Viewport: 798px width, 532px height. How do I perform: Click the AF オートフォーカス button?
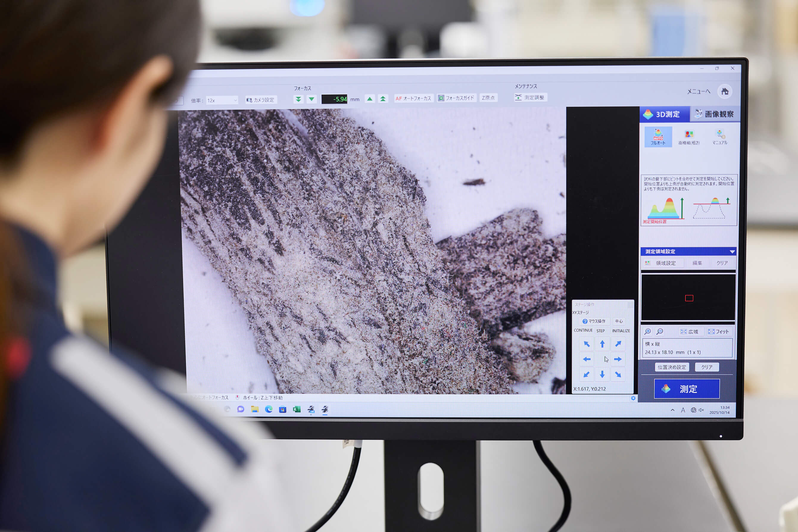coord(413,98)
